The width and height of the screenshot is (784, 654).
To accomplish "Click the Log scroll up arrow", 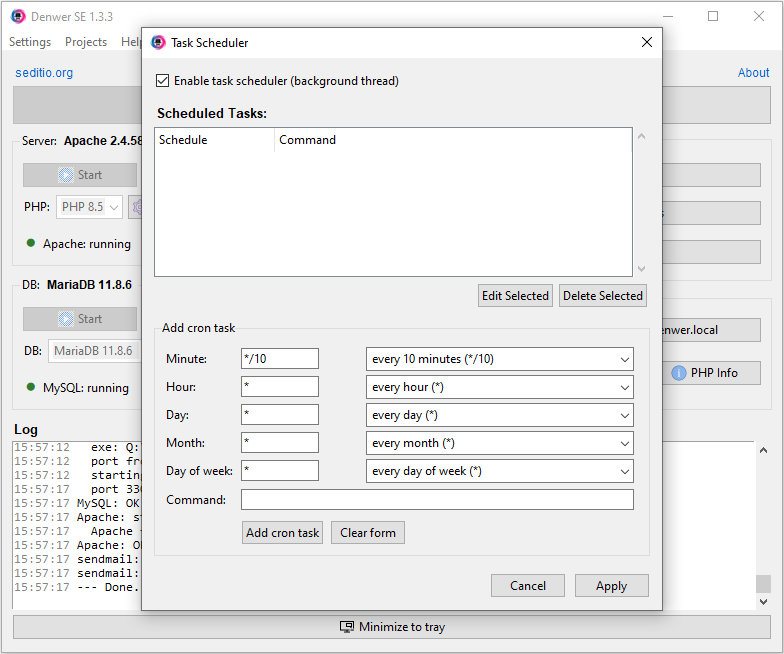I will 763,450.
